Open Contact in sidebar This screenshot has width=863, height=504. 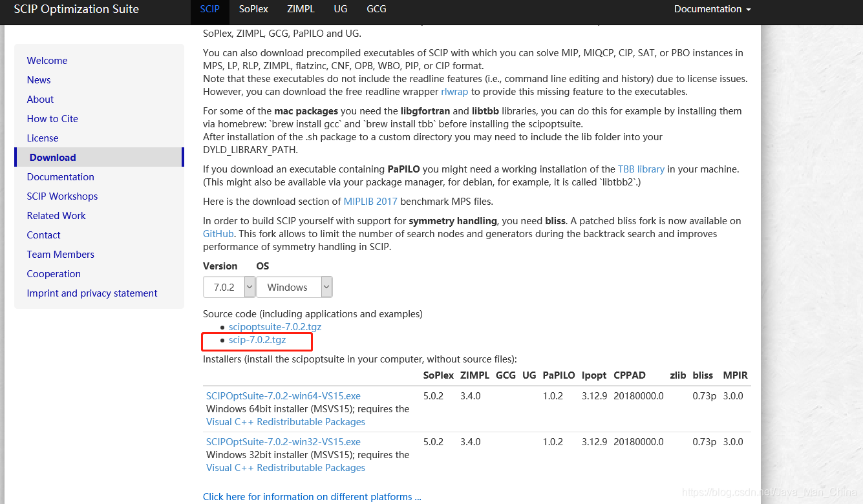click(44, 235)
